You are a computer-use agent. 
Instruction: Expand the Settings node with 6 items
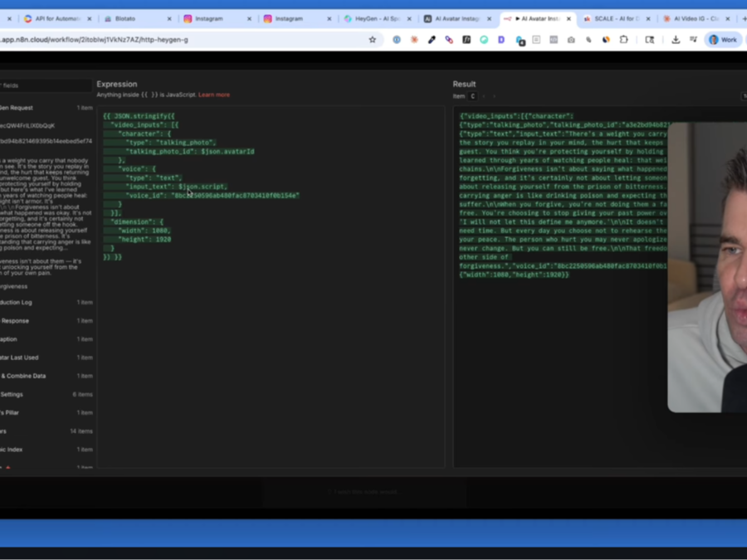[46, 395]
